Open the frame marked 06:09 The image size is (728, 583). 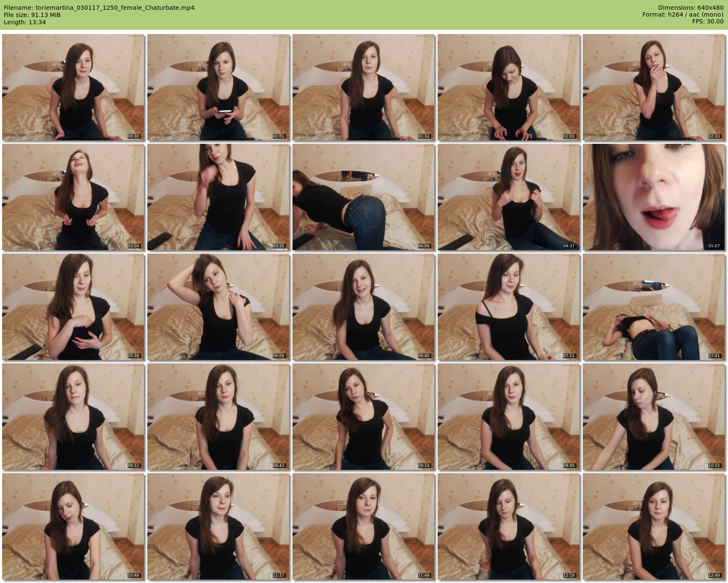click(x=218, y=307)
